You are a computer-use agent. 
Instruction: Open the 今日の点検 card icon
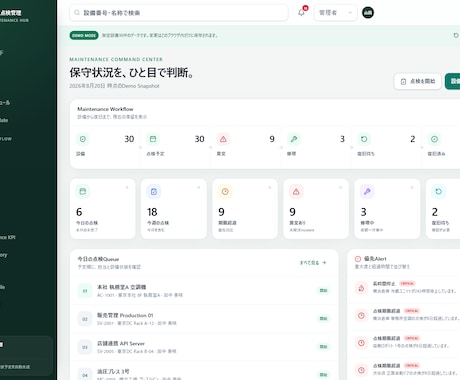pos(83,192)
